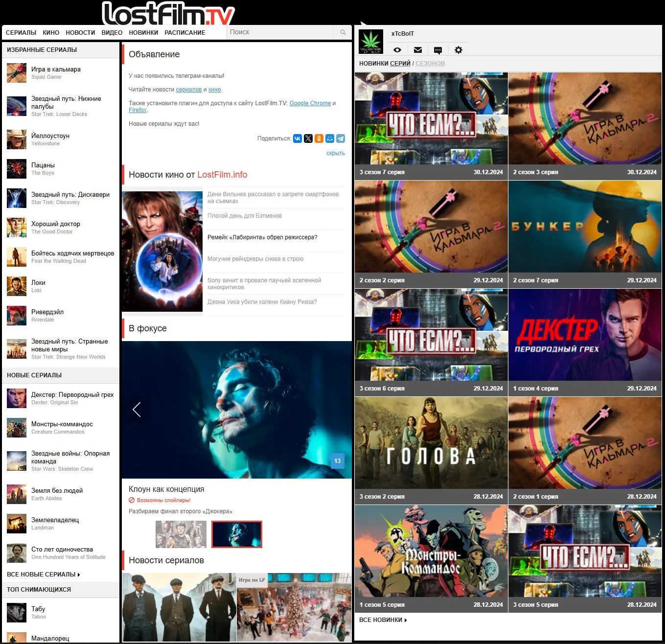Screen dimensions: 665x644
Task: Open the user profile eye icon
Action: pyautogui.click(x=397, y=50)
